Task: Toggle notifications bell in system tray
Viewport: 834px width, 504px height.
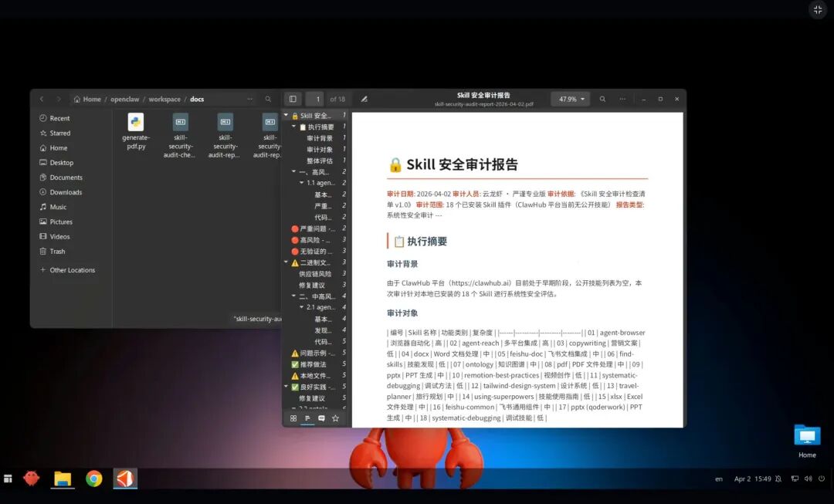Action: [x=778, y=479]
